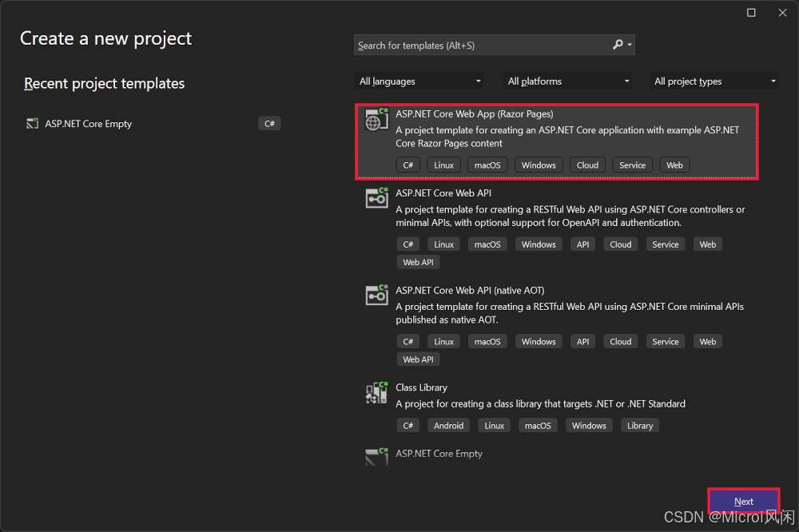This screenshot has width=799, height=532.
Task: Select the Class Library template title
Action: click(421, 387)
